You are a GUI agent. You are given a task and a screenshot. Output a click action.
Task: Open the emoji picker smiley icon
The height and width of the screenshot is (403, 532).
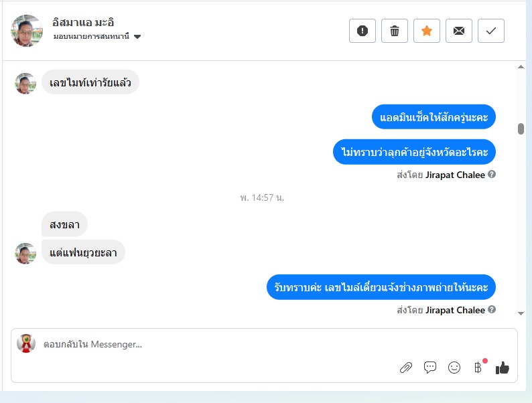click(x=454, y=368)
